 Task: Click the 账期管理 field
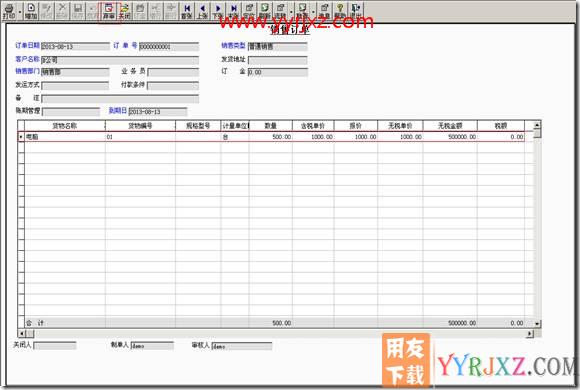(x=71, y=111)
